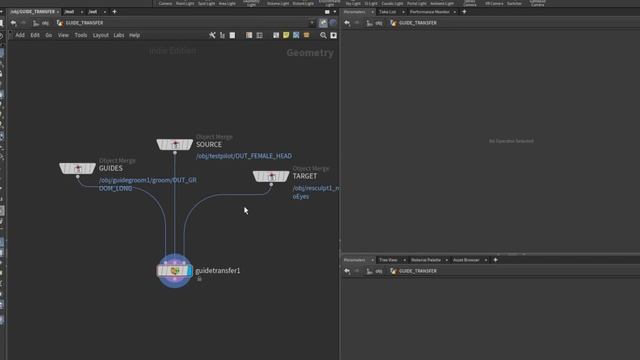Click the GUIDES node output connector dot
This screenshot has width=640, height=360.
(x=78, y=177)
